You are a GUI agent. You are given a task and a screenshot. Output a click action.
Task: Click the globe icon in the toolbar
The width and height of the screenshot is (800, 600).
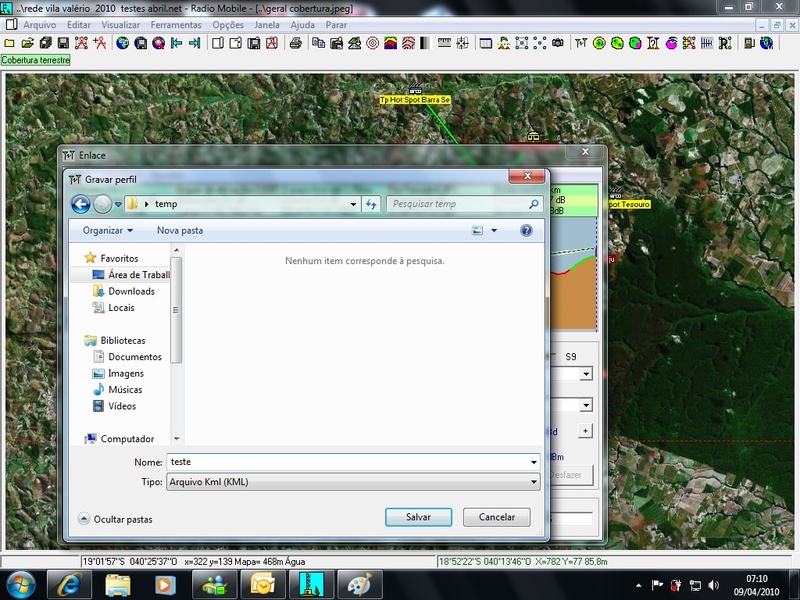point(123,43)
